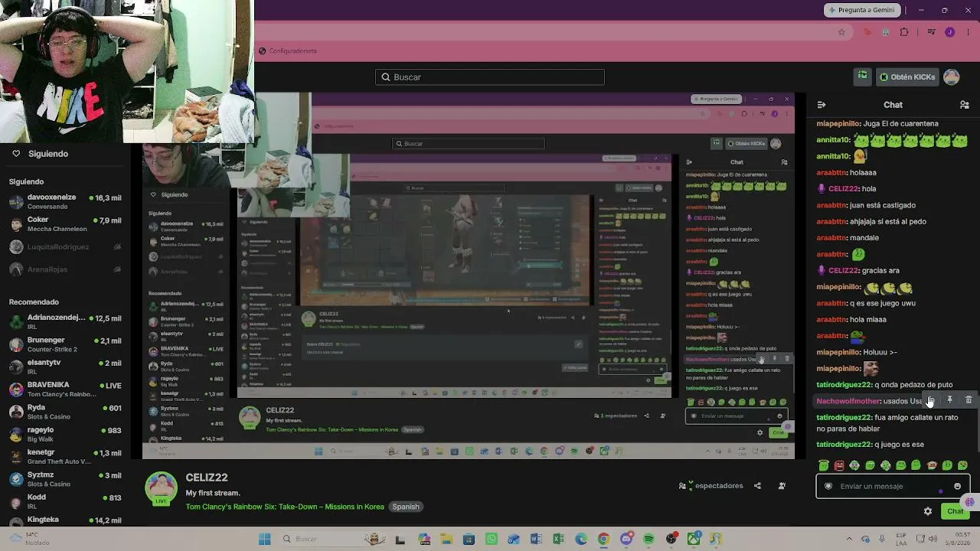Open LuquitaRodriguez offline channel
Viewport: 980px width, 551px height.
tap(65, 246)
